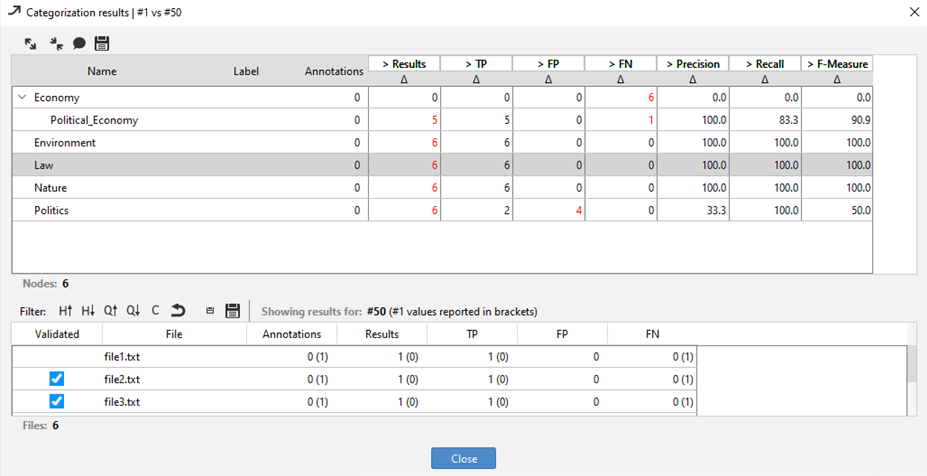
Task: Select the Political_Economy child node
Action: [x=94, y=120]
